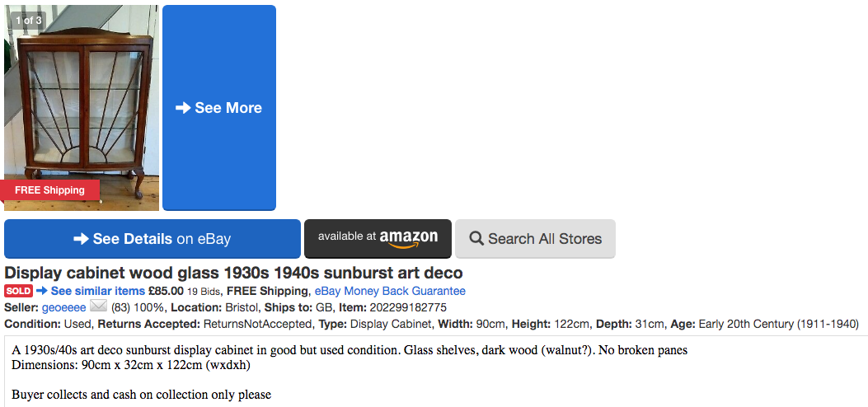
Task: Click the envelope icon beside the seller name
Action: pos(98,306)
